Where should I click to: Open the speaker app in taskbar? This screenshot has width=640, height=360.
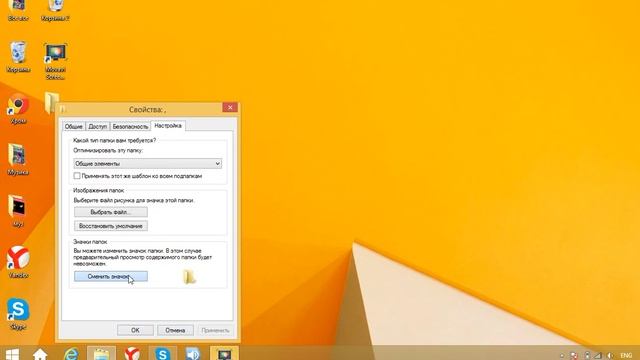pos(193,353)
